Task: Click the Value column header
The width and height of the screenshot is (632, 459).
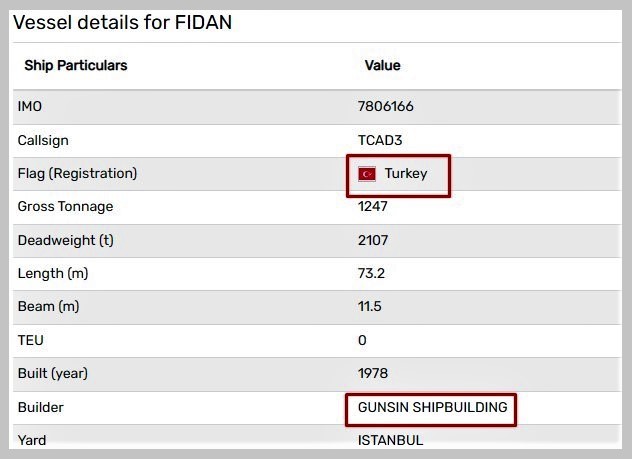Action: [382, 66]
